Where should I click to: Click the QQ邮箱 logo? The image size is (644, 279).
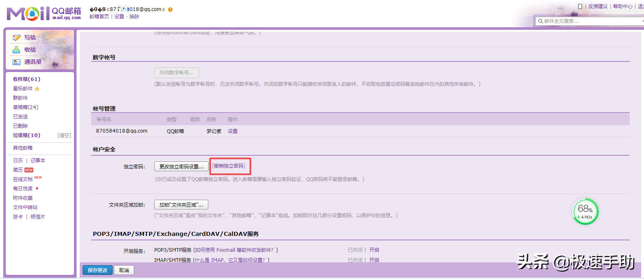pyautogui.click(x=44, y=13)
